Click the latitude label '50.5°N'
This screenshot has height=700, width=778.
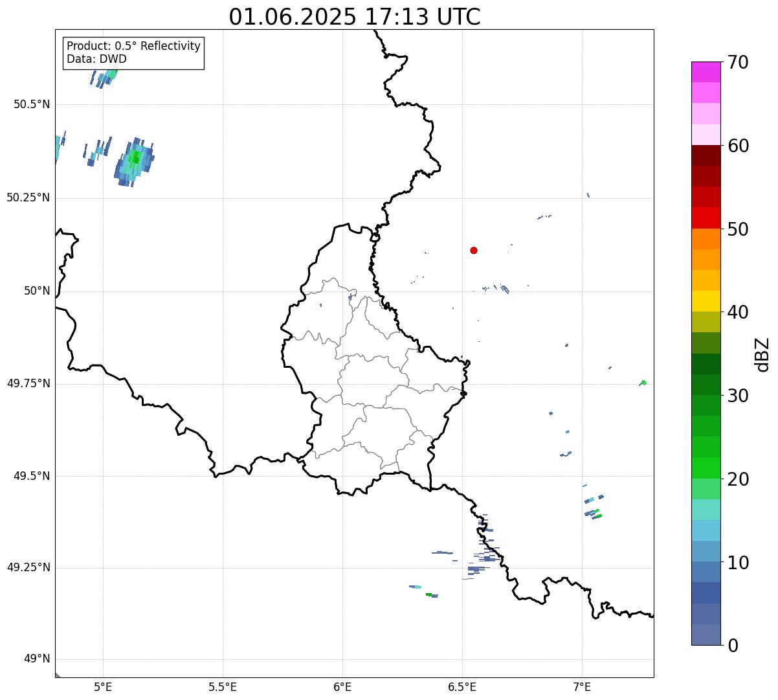pos(32,104)
